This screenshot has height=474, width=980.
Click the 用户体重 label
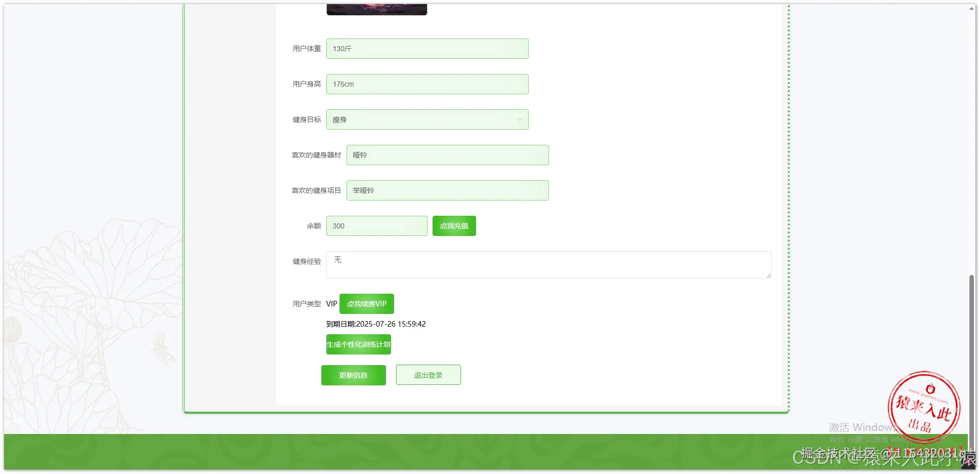click(x=307, y=49)
